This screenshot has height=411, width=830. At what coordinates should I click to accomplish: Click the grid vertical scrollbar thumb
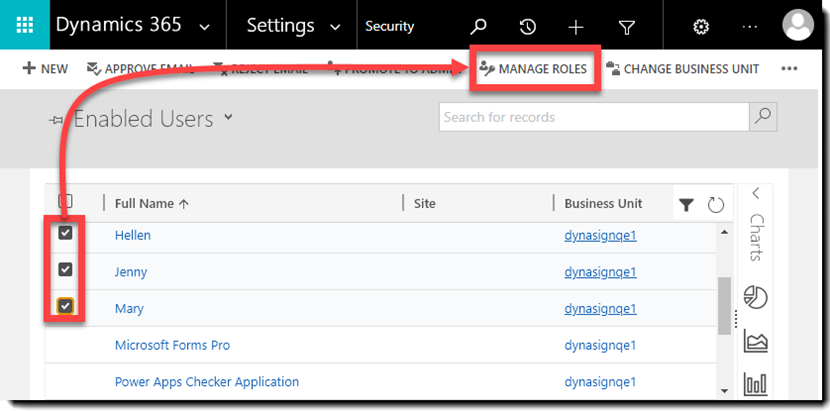click(x=724, y=306)
